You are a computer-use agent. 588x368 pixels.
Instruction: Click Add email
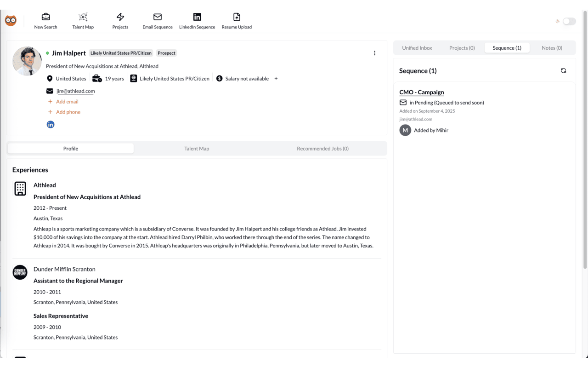63,102
